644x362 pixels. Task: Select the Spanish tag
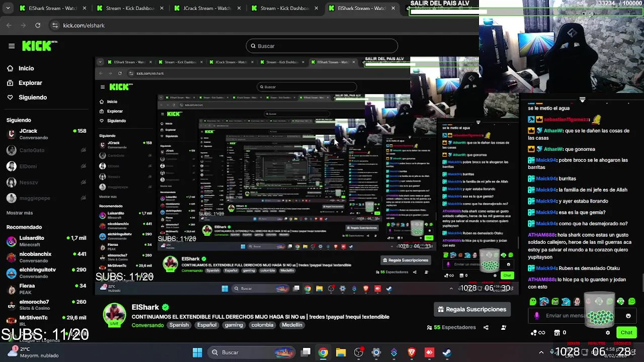point(179,325)
